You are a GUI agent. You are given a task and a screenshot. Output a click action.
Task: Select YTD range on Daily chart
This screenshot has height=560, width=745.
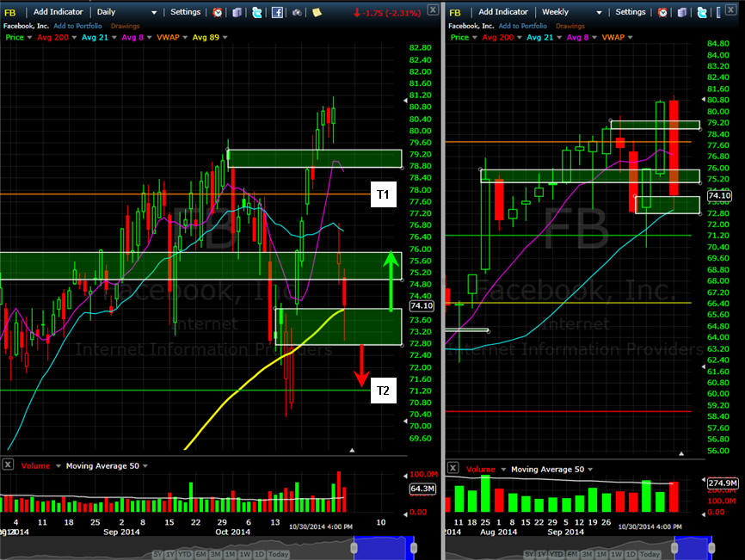pos(186,554)
